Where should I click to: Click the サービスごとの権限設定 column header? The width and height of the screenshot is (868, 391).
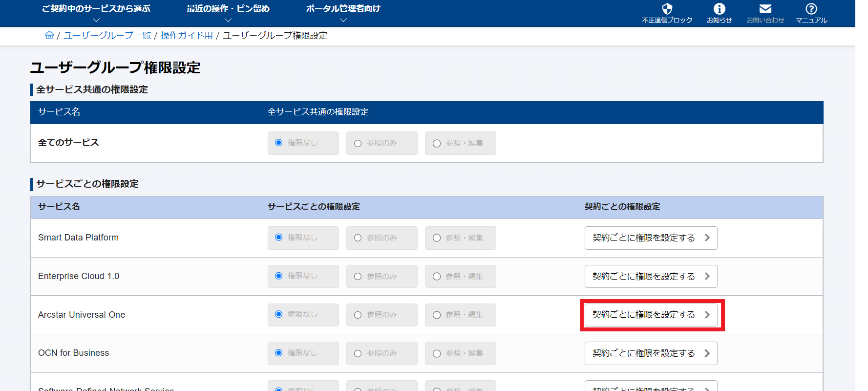pyautogui.click(x=314, y=207)
